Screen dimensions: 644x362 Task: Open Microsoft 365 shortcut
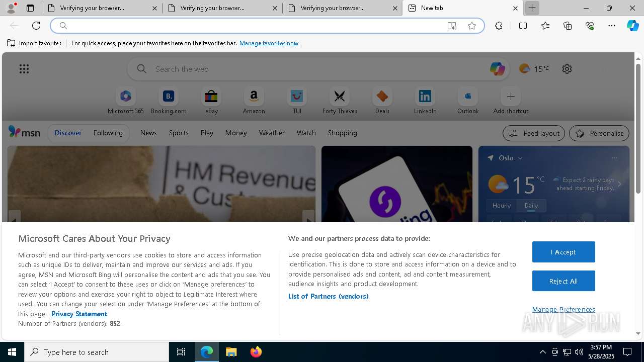coord(126,101)
